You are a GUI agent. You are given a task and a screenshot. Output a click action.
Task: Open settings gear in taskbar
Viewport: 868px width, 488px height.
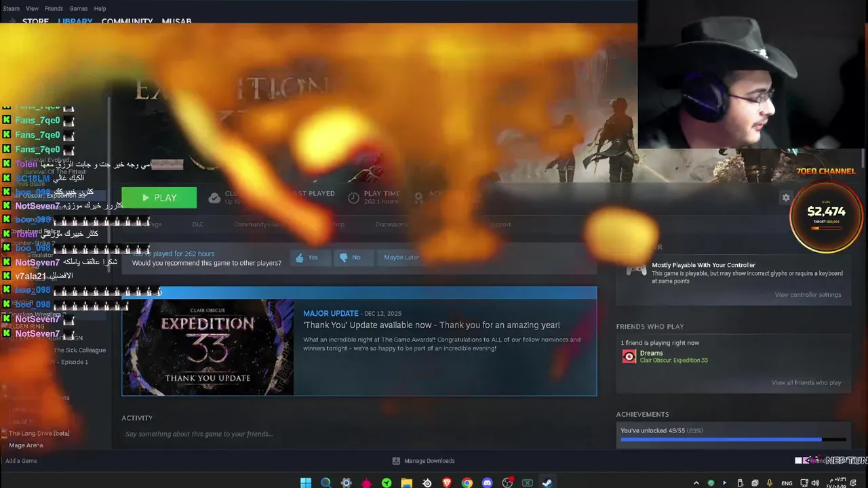tap(347, 483)
